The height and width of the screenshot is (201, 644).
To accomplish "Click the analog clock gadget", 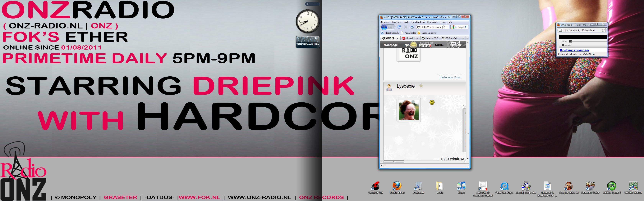I will pos(307,21).
